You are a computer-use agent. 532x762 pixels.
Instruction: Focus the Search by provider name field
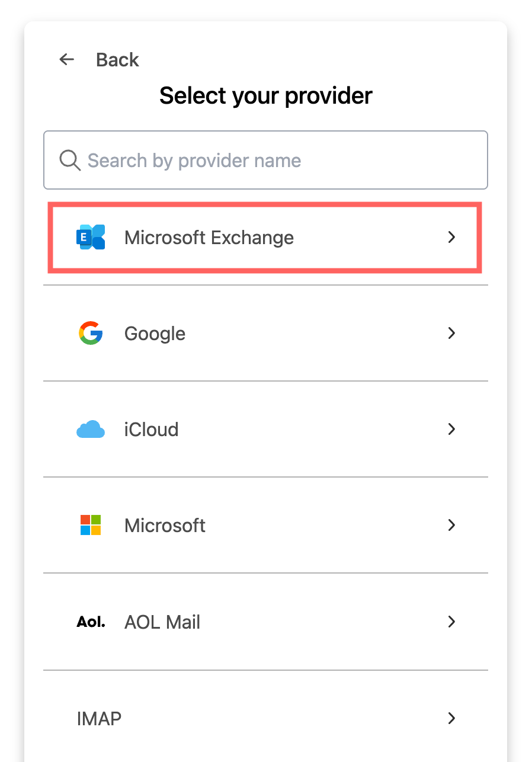click(x=265, y=160)
